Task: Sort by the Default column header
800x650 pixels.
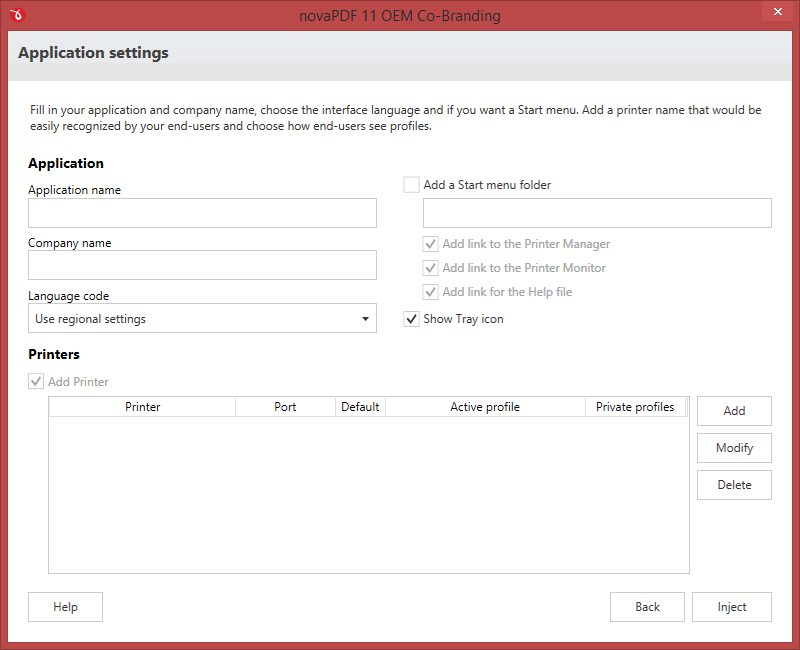Action: [360, 407]
